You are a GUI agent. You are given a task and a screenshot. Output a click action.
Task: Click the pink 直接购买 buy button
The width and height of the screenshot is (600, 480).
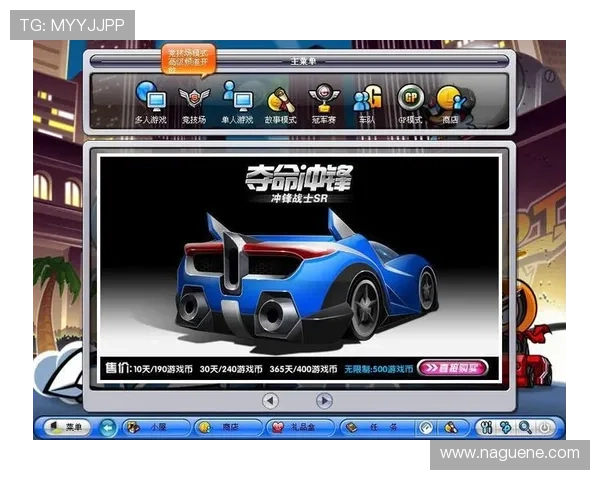coord(452,367)
